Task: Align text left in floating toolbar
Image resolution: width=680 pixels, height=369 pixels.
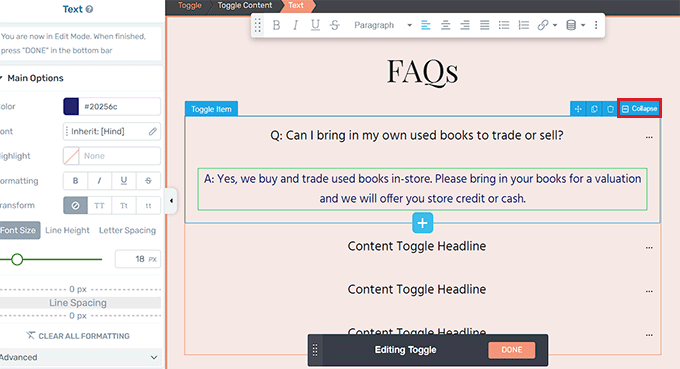Action: coord(426,25)
